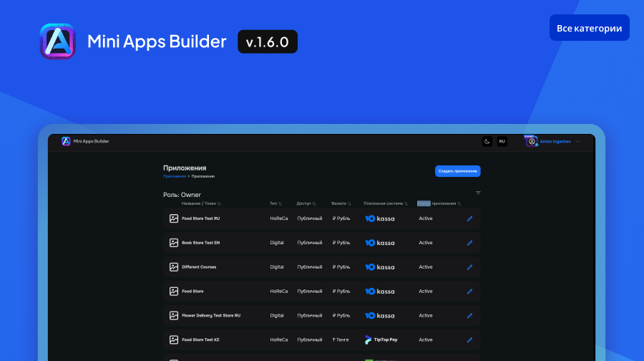Switch language with RU button

click(502, 141)
